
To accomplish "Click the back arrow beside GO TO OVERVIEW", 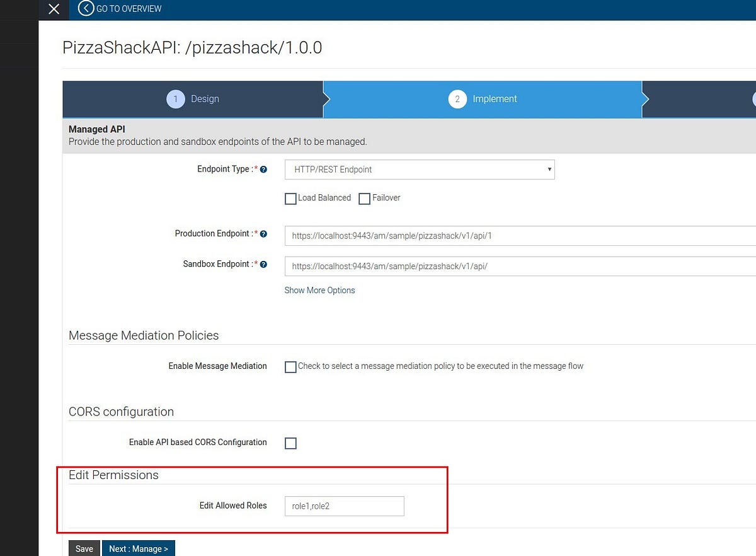I will (x=86, y=9).
